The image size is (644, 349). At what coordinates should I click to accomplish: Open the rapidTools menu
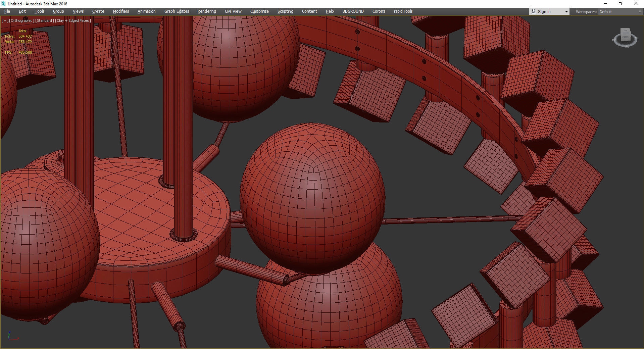pyautogui.click(x=403, y=11)
